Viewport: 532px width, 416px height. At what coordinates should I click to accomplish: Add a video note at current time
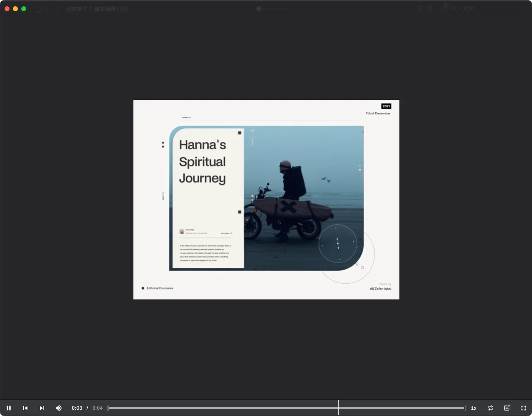(507, 408)
